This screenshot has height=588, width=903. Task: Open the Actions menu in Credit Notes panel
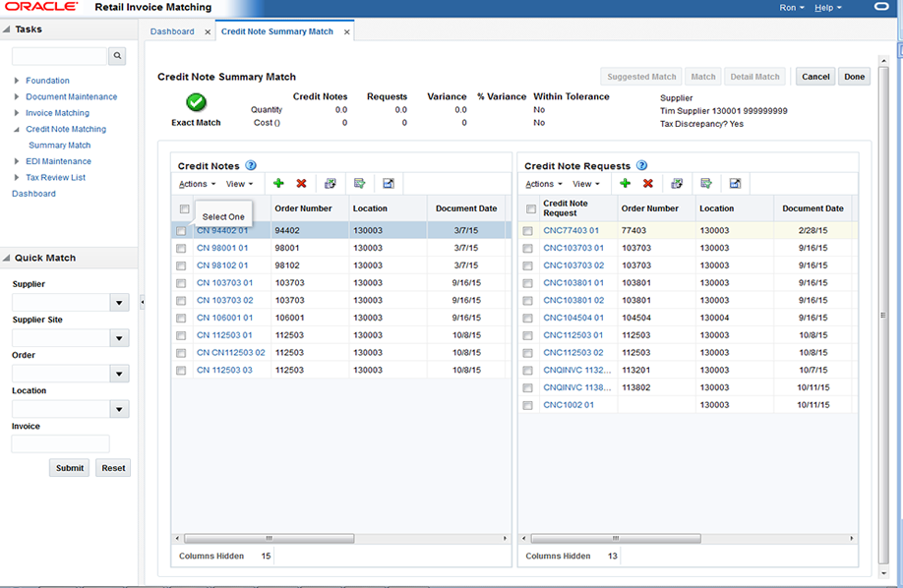click(197, 184)
